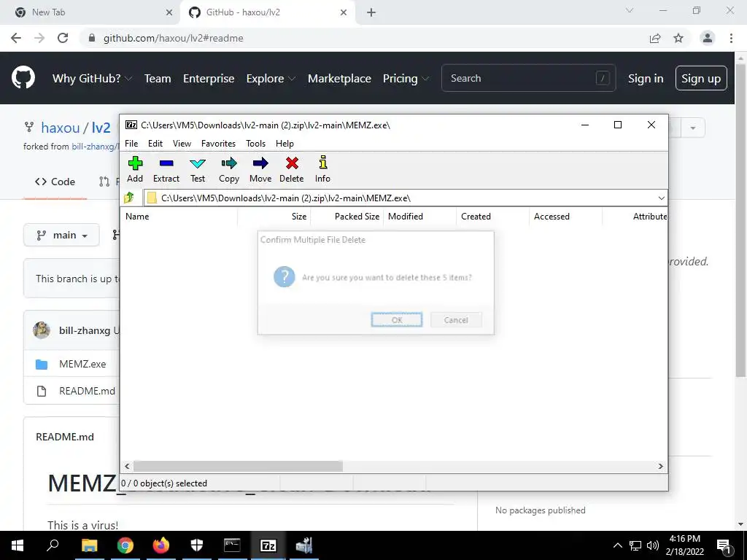Open Firefox from the taskbar

tap(160, 545)
